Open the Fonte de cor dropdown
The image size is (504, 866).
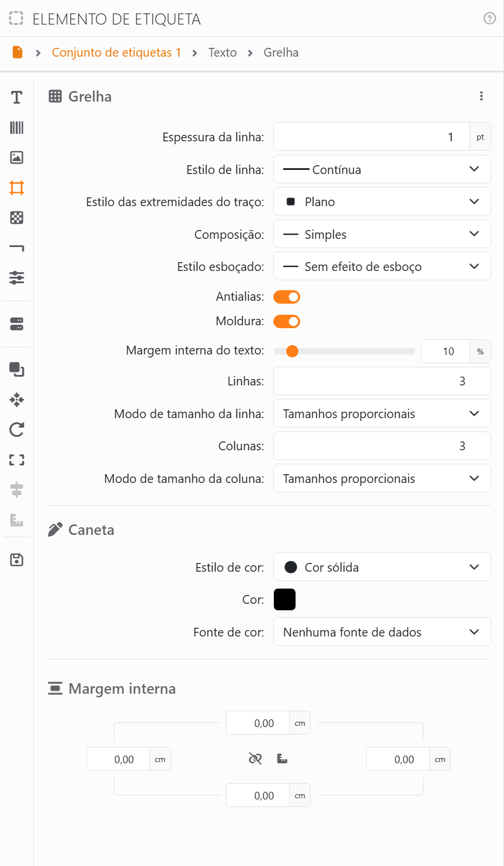coord(382,632)
